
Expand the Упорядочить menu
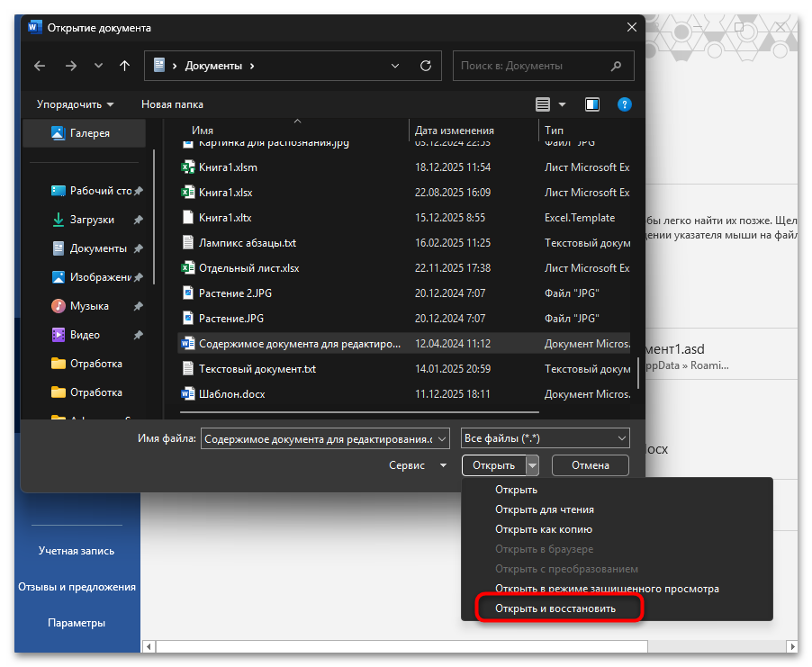76,104
